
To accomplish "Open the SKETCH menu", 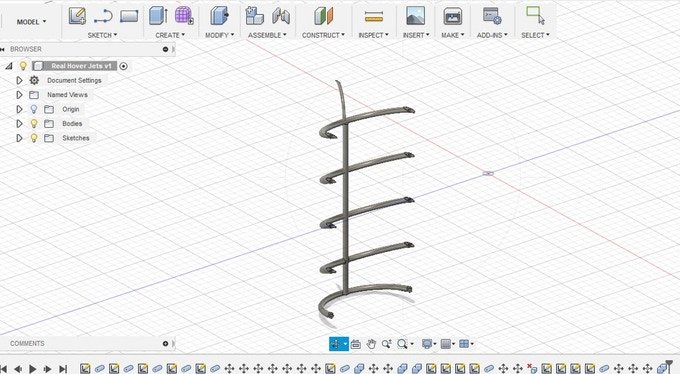I will (x=102, y=35).
